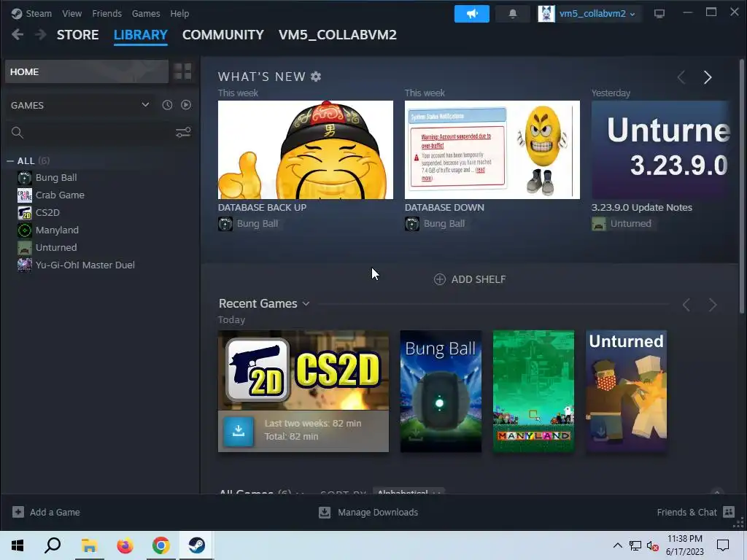Launch Google Chrome from the taskbar
Screen dimensions: 747x560
click(161, 545)
